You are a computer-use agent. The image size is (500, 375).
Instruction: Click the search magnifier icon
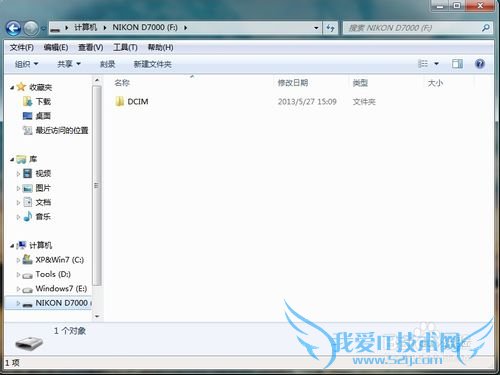point(486,28)
